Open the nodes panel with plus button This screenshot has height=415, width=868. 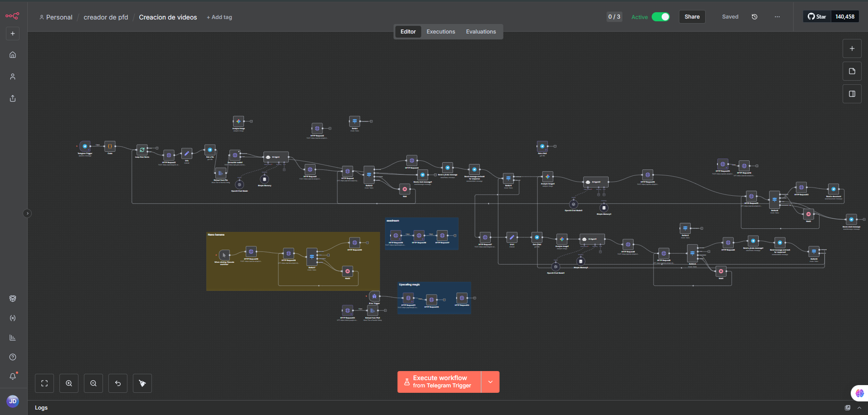click(852, 48)
